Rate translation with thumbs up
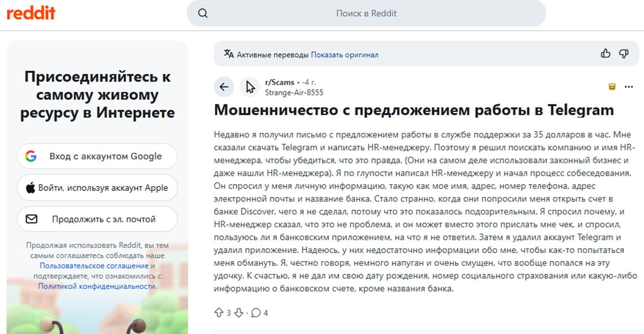This screenshot has width=644, height=334. [x=605, y=54]
